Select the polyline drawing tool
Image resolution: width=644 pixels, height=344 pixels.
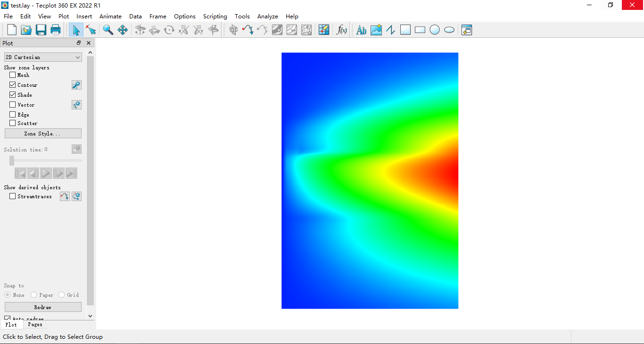pos(391,30)
